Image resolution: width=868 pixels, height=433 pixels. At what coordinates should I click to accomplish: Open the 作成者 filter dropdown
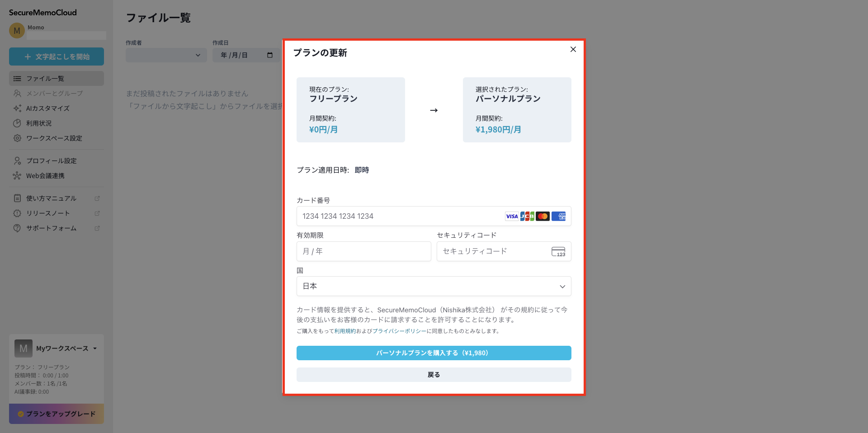[166, 55]
